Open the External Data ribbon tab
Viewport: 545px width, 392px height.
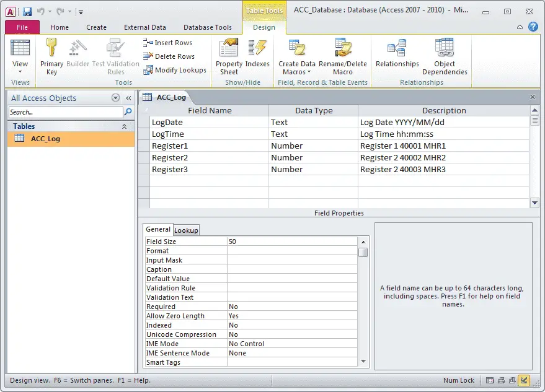click(x=145, y=27)
